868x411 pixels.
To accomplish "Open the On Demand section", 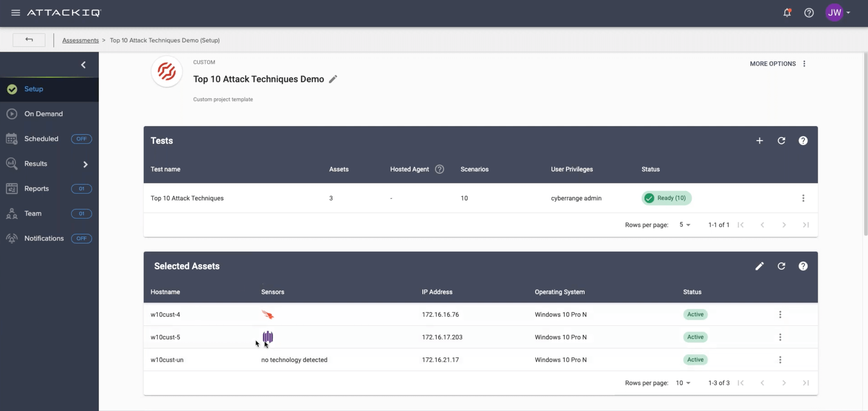I will point(44,114).
